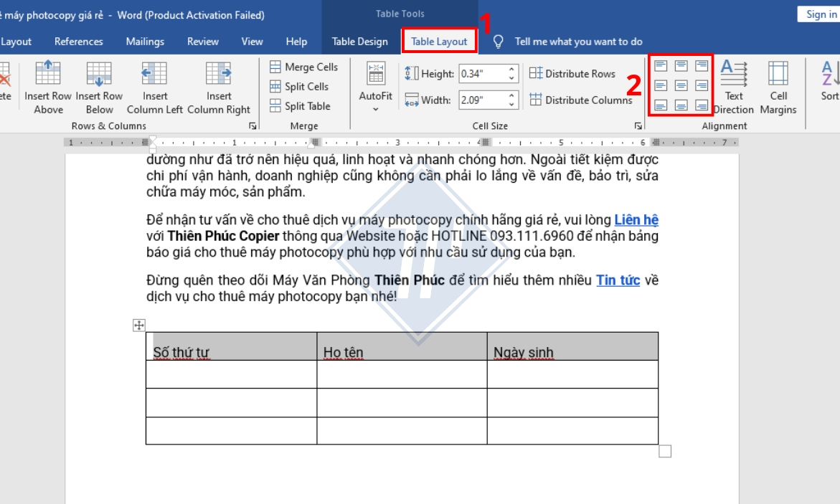Open the Cell Size dialog launcher

[638, 126]
